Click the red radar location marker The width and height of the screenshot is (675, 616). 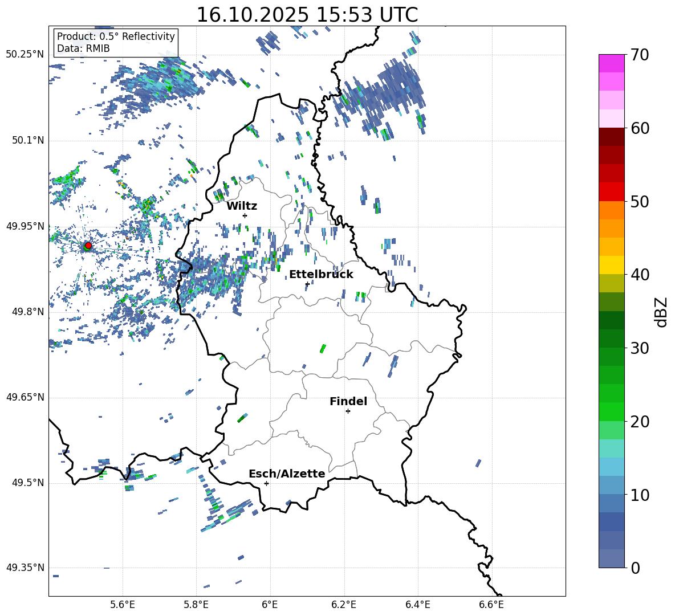88,246
